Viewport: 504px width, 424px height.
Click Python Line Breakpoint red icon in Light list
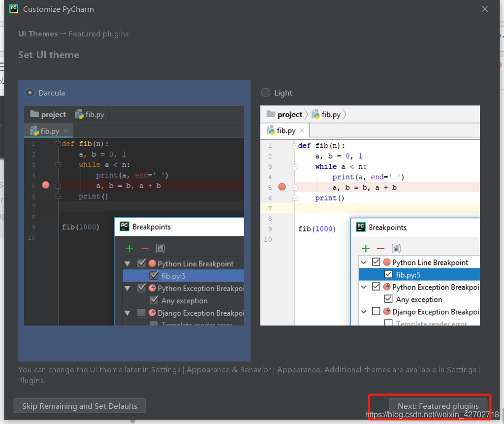pos(387,262)
